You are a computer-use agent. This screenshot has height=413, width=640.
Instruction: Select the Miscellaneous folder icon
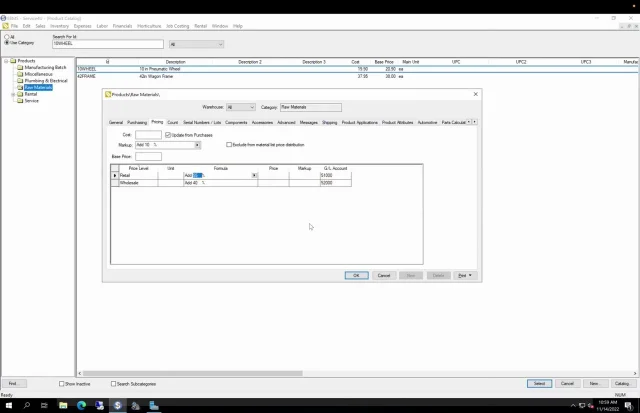21,74
